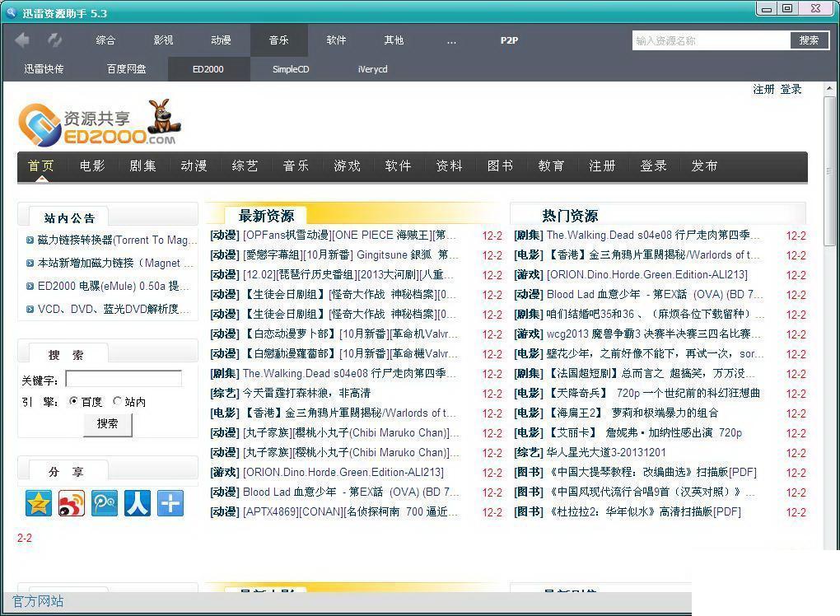Click the 登录 link at top right
Image resolution: width=840 pixels, height=616 pixels.
[x=791, y=90]
